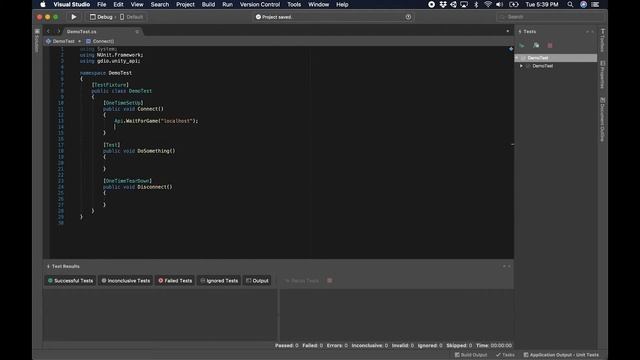Viewport: 640px width, 360px height.
Task: Close the DemoTest.cs tab
Action: click(x=137, y=31)
